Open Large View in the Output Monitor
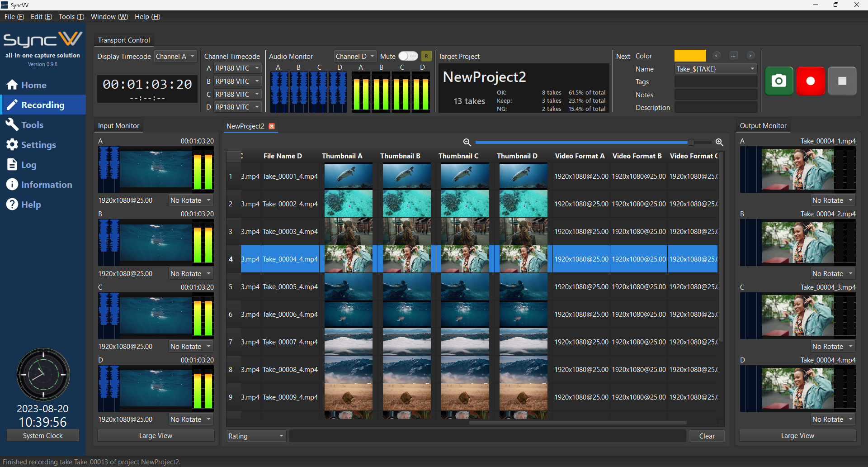This screenshot has width=868, height=467. point(797,435)
